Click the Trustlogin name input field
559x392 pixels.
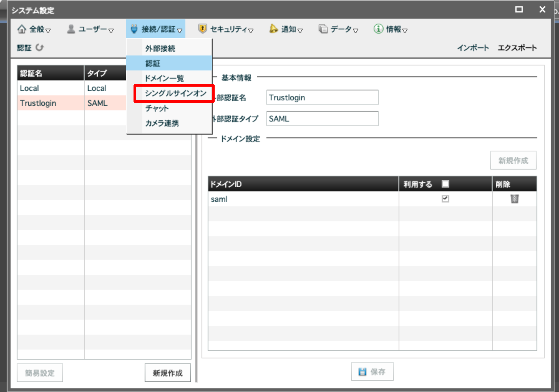(x=322, y=98)
